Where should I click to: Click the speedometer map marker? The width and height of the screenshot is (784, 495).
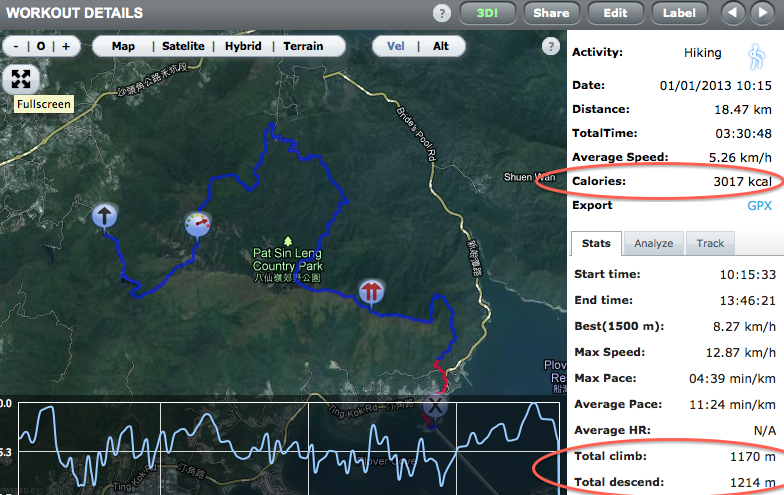[x=198, y=226]
